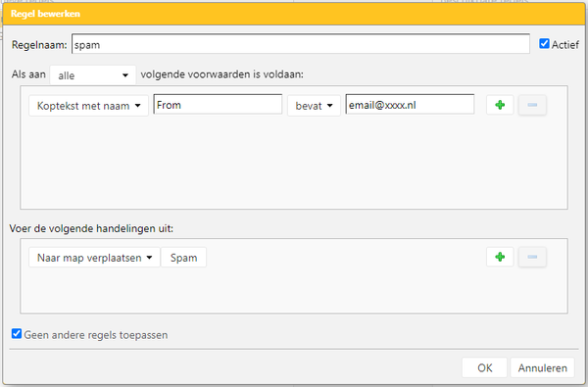588x387 pixels.
Task: Remove the action with the minus button
Action: (x=532, y=257)
